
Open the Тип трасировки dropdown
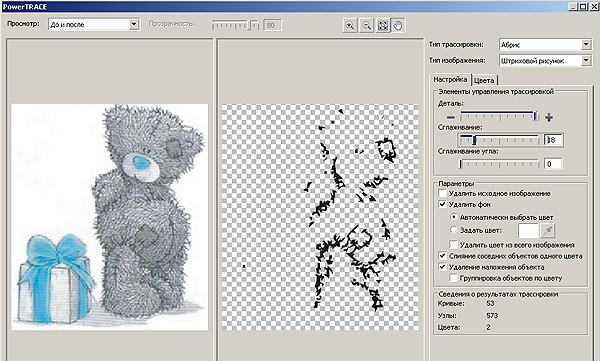[545, 44]
